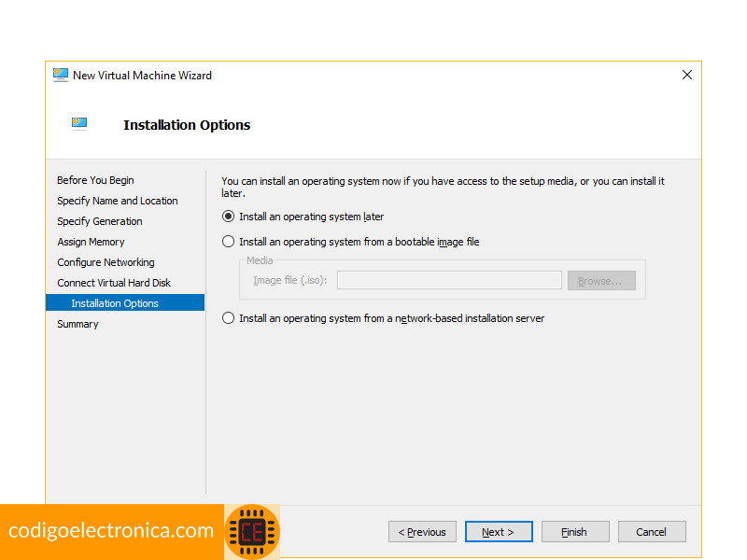Screen dimensions: 747x560
Task: Go to Specify Name and Location step
Action: click(x=118, y=201)
